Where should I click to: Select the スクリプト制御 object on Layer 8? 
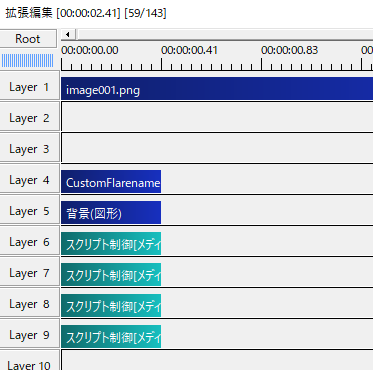pos(111,306)
